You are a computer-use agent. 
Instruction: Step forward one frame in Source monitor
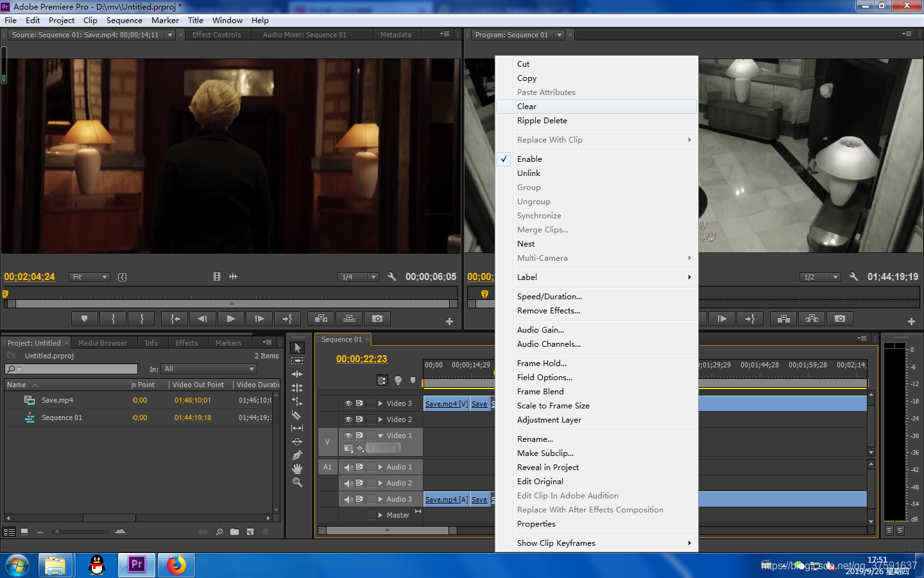(x=259, y=319)
